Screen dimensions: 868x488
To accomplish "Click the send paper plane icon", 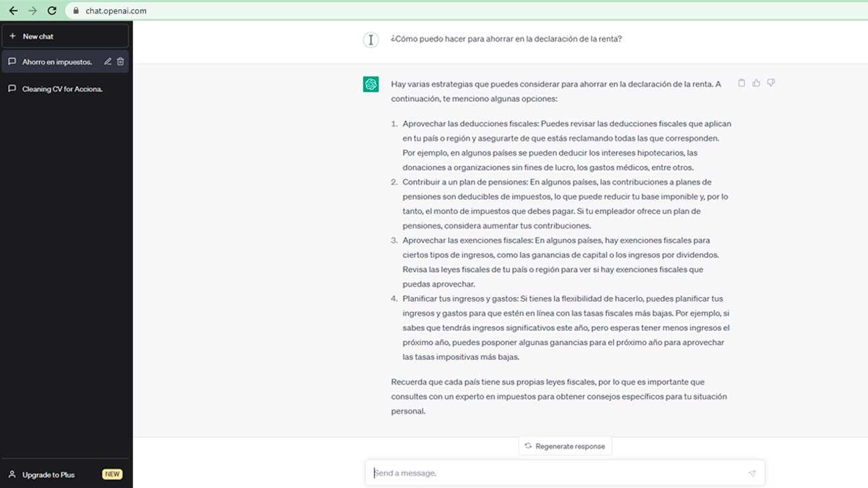I will click(x=752, y=473).
